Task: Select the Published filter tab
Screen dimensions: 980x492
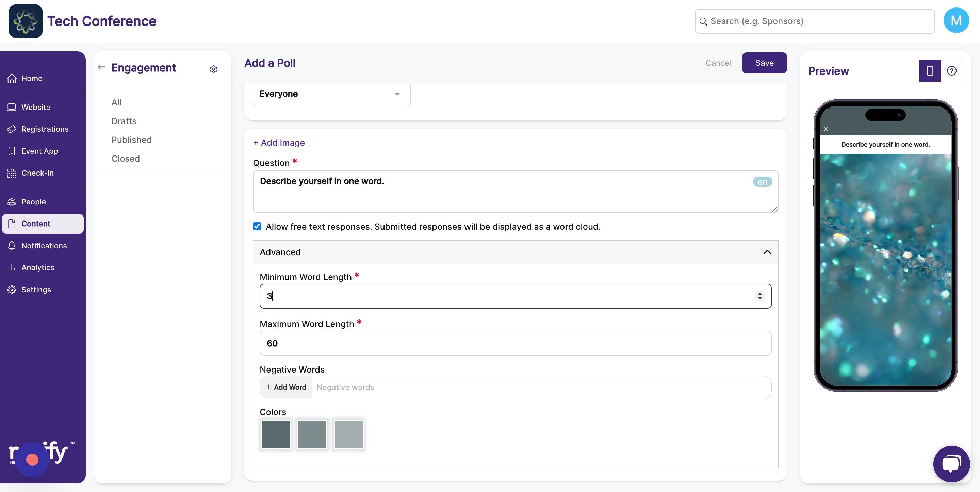Action: (131, 140)
